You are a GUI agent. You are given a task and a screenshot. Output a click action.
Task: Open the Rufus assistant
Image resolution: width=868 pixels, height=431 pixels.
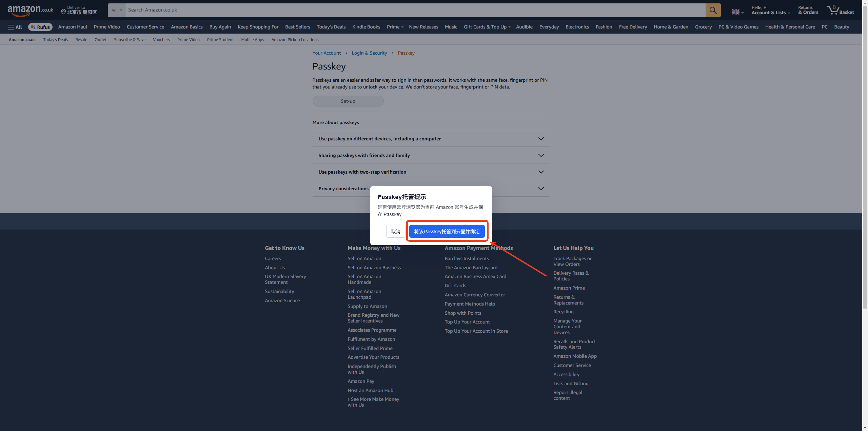pyautogui.click(x=40, y=27)
